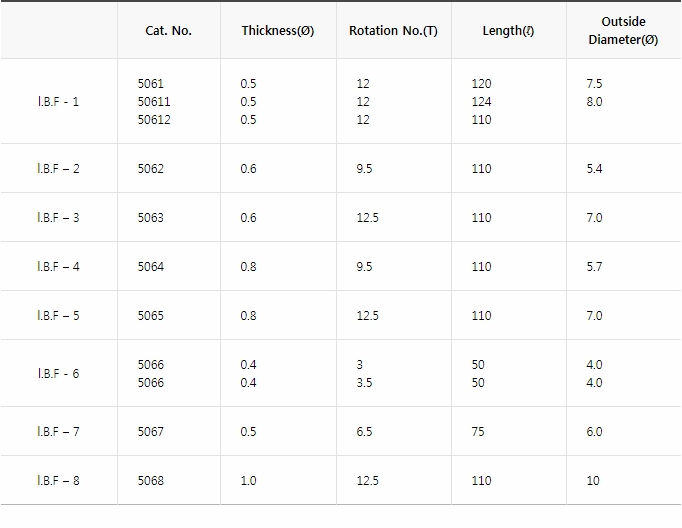
Task: Select catalog number 50611
Action: (x=154, y=102)
